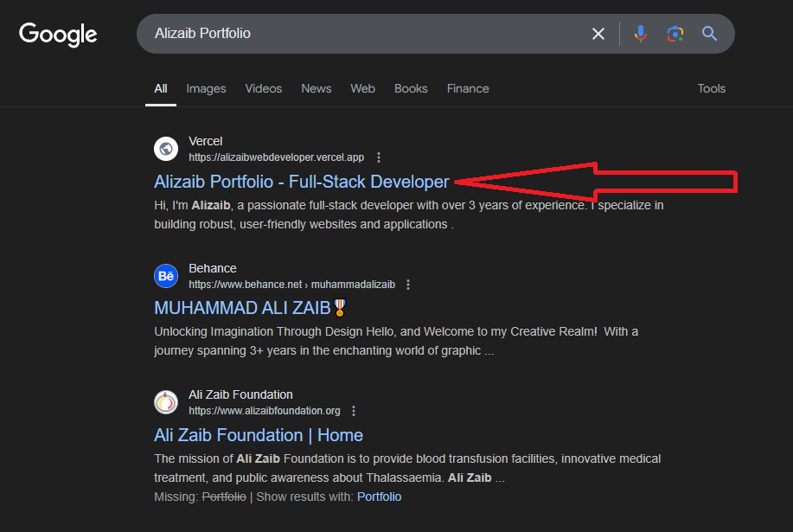
Task: Click the Behance result description snippet
Action: [396, 341]
